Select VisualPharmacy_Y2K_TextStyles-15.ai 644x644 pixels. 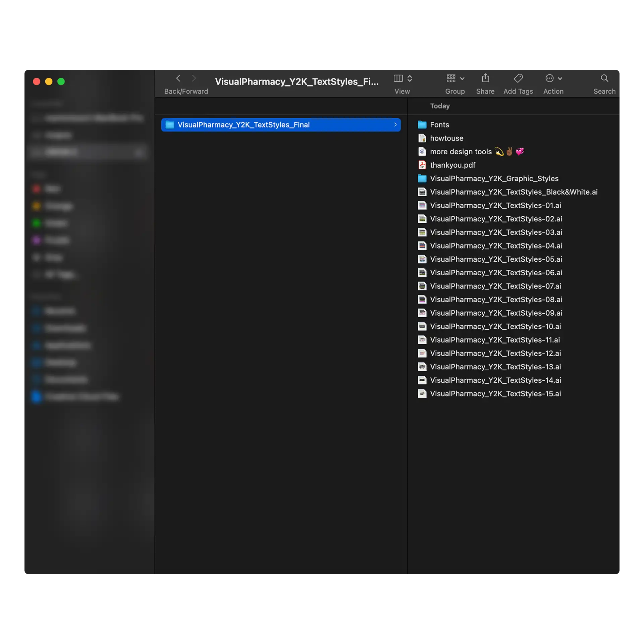click(x=495, y=394)
